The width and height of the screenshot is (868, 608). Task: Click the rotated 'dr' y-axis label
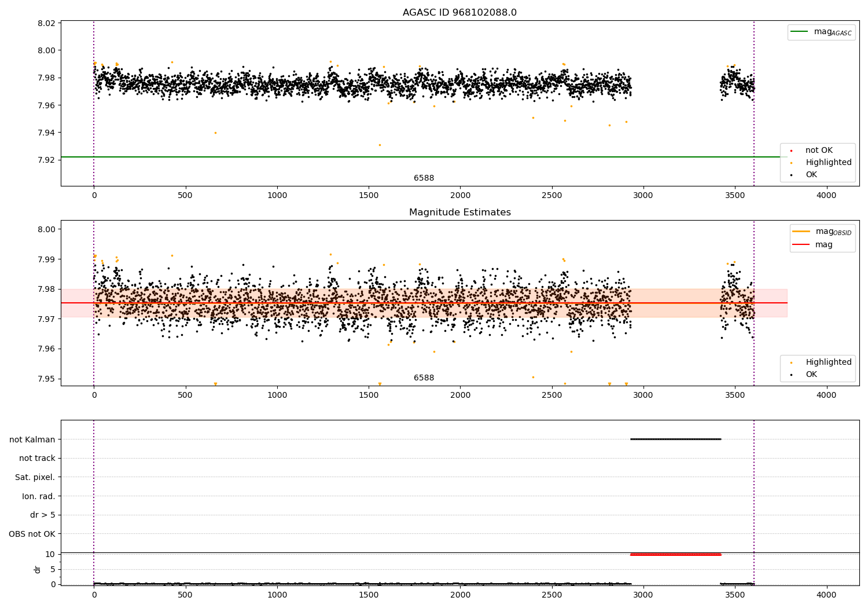pos(38,569)
